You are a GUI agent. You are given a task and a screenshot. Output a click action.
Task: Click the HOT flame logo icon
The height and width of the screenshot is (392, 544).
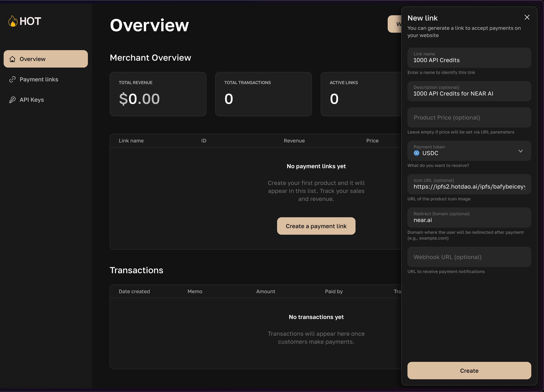tap(13, 21)
